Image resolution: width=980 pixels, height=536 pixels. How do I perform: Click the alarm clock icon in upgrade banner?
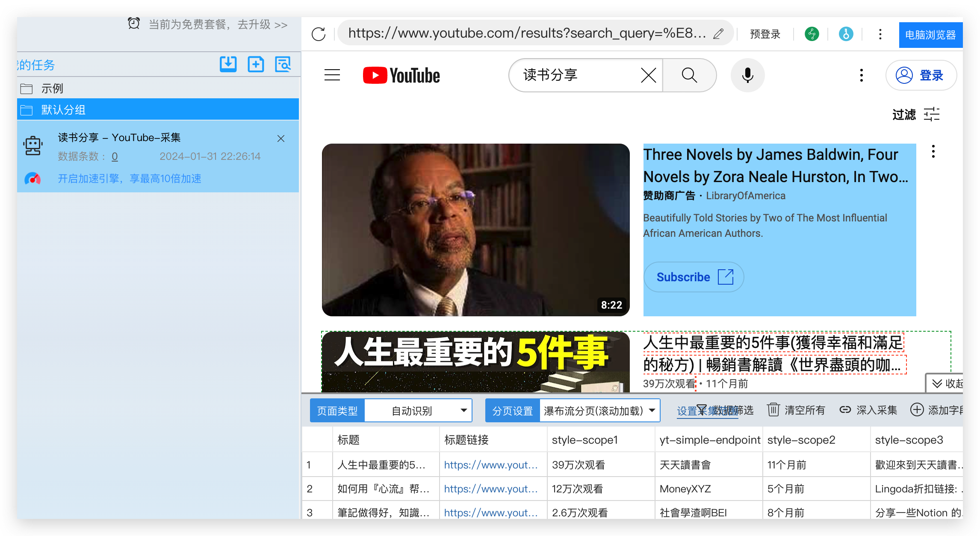[134, 24]
